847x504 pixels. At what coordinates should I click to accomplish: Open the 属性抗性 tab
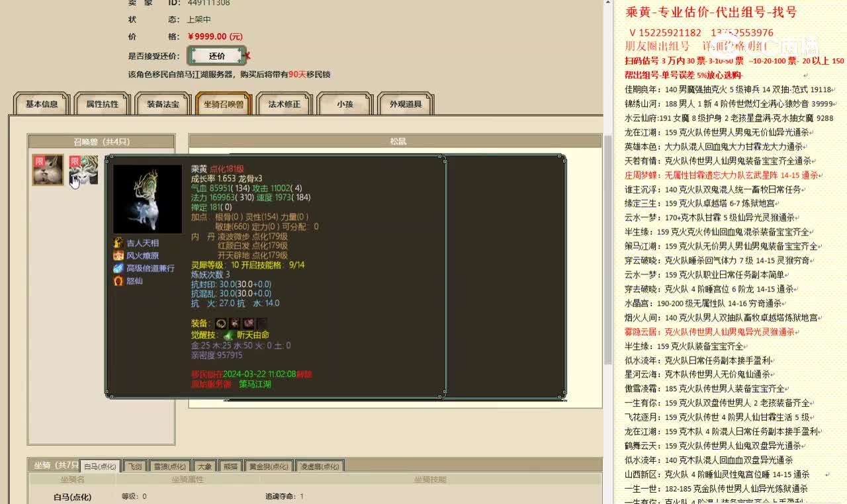coord(103,104)
